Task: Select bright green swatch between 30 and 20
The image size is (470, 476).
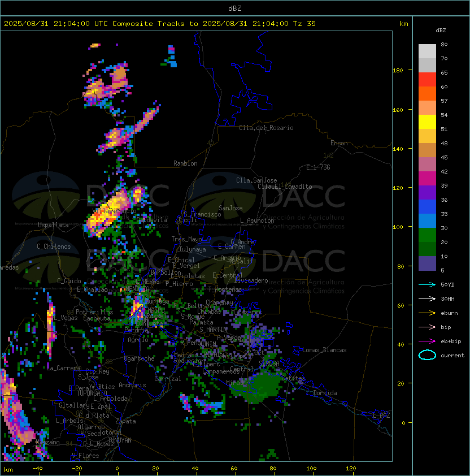Action: [x=427, y=235]
